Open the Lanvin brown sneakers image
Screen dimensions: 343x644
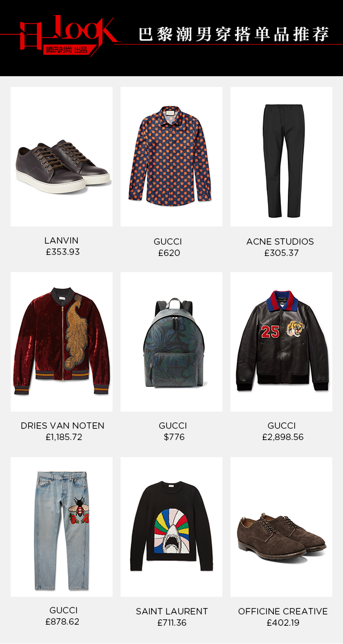coord(62,157)
